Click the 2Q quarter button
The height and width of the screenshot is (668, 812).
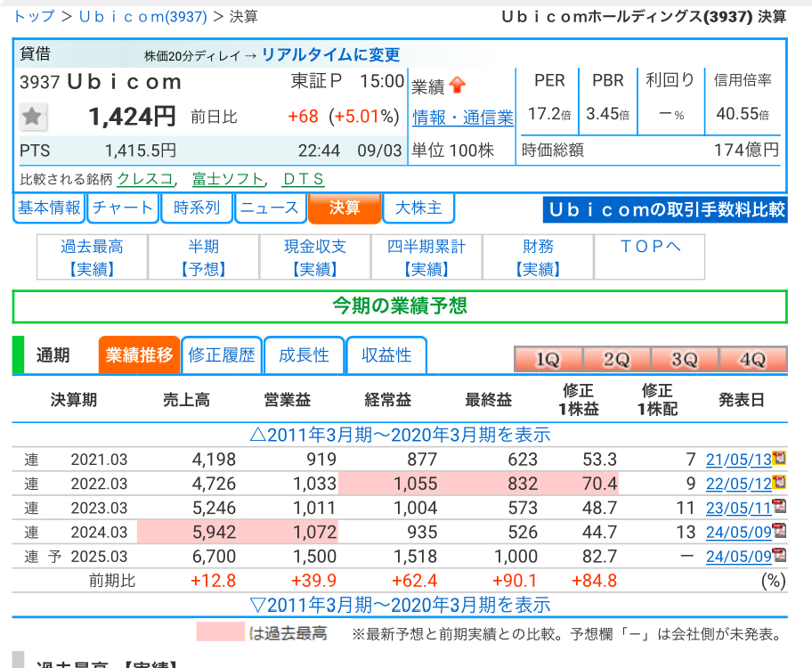[616, 359]
